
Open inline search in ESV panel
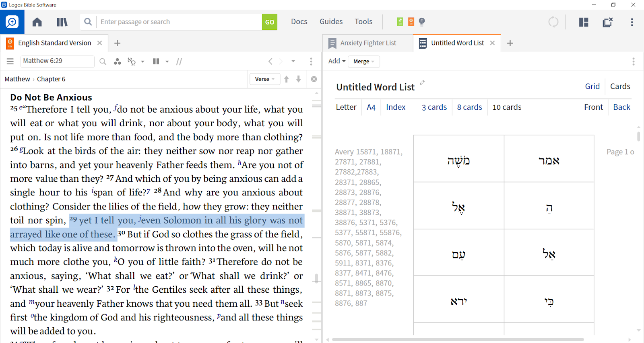pyautogui.click(x=103, y=62)
